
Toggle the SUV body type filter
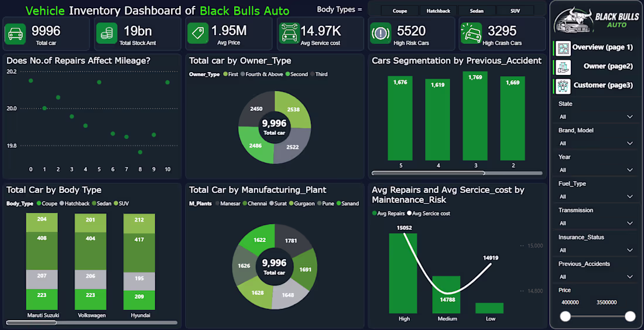[x=515, y=11]
